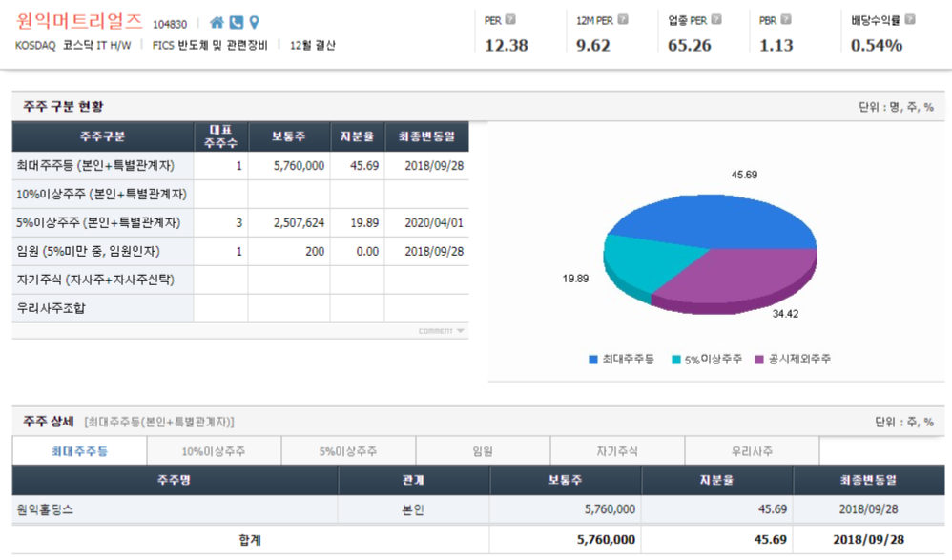The height and width of the screenshot is (560, 952).
Task: Click the blue 최대주주등 legend swatch
Action: point(593,360)
